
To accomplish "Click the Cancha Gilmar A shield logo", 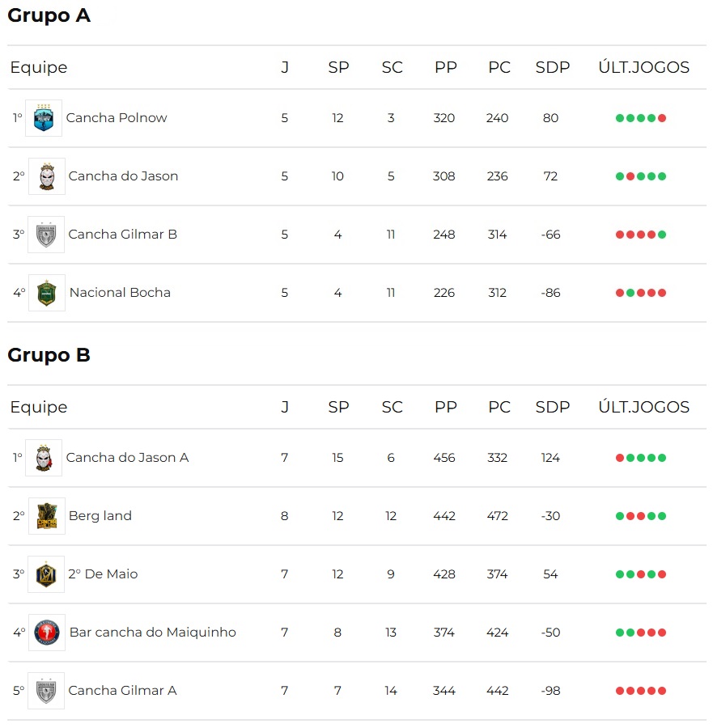I will point(46,691).
